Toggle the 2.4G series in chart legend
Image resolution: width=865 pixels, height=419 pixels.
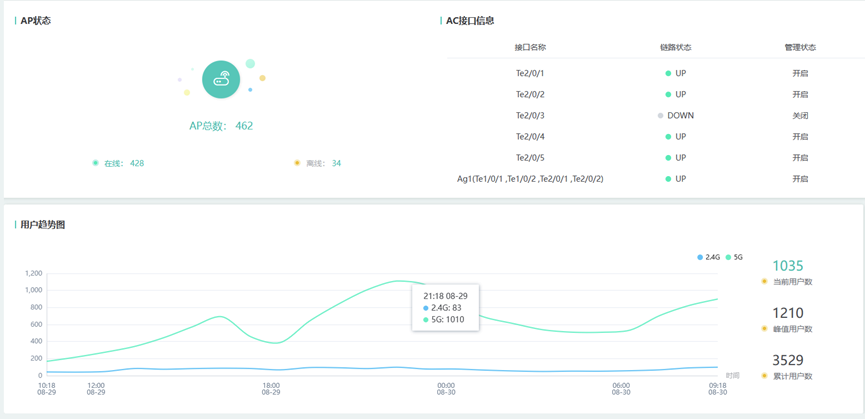tap(709, 257)
